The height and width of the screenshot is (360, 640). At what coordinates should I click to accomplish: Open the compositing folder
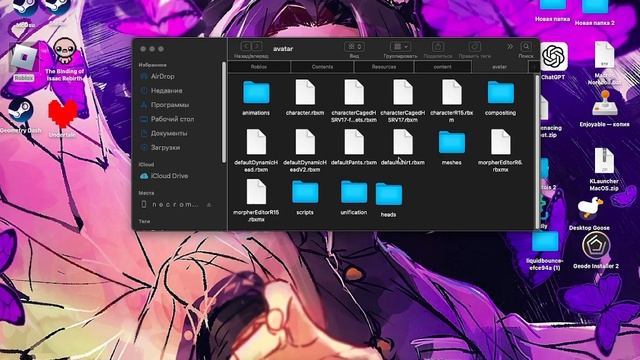501,92
